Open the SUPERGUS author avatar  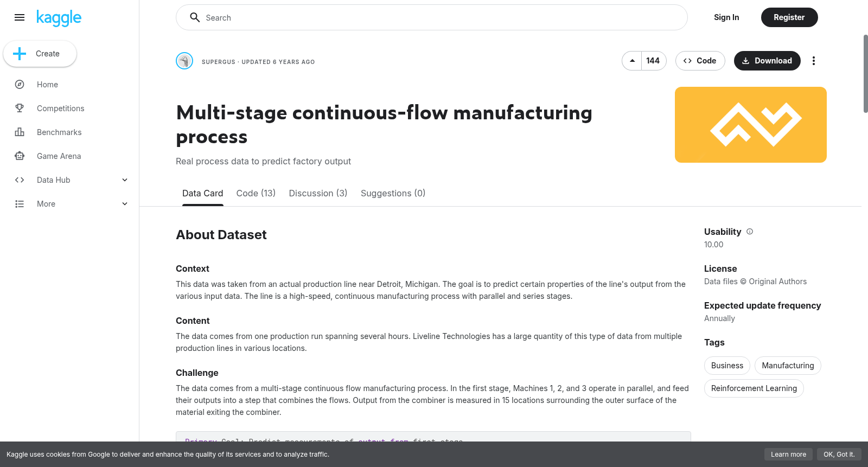click(184, 61)
